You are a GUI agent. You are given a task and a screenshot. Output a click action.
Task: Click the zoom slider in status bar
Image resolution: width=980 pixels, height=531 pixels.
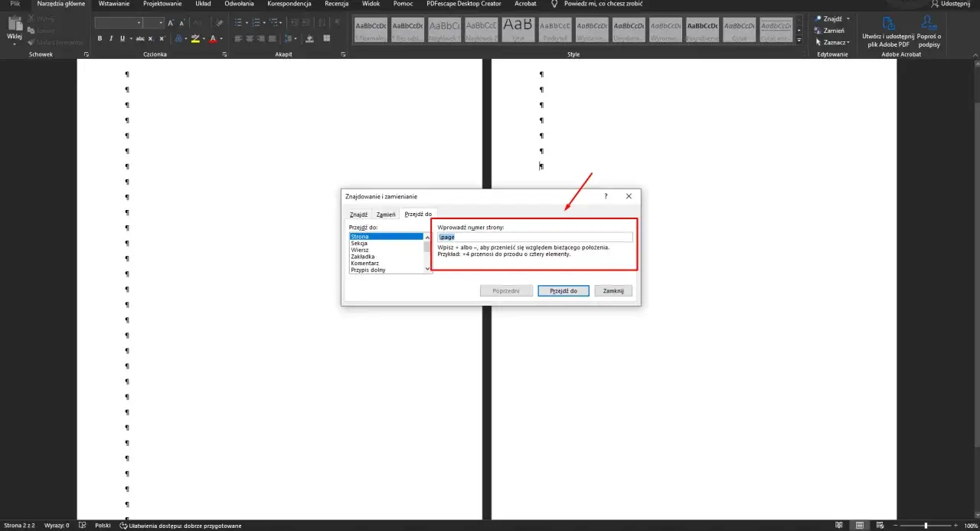click(x=926, y=526)
